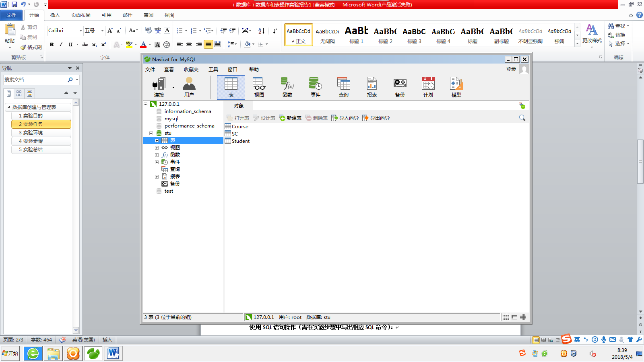The width and height of the screenshot is (644, 362).
Task: Toggle subscript formatting in Word
Action: pos(94,45)
